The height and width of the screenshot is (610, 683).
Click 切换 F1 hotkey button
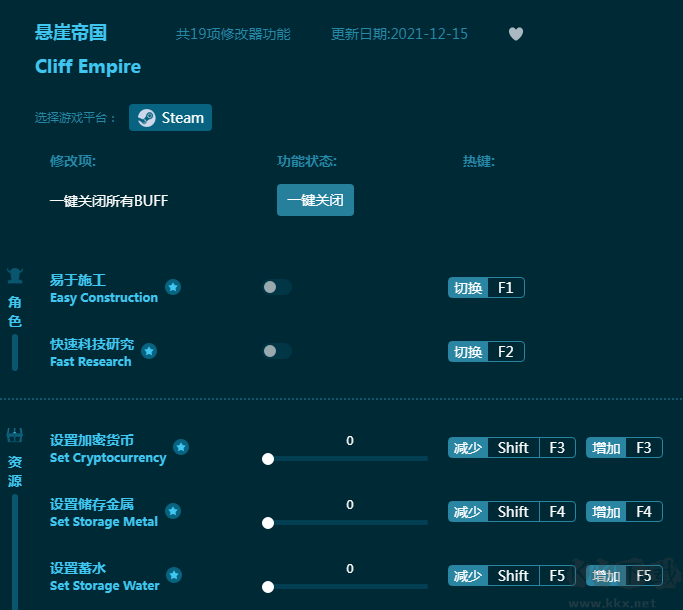486,288
